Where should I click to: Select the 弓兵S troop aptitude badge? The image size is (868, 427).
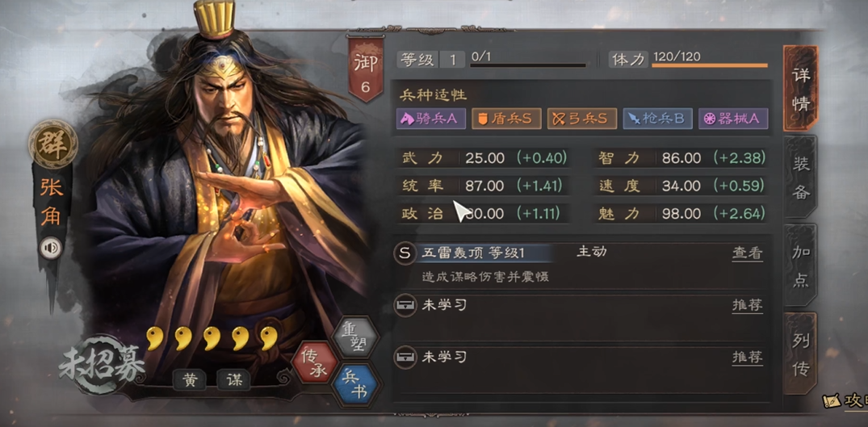582,119
